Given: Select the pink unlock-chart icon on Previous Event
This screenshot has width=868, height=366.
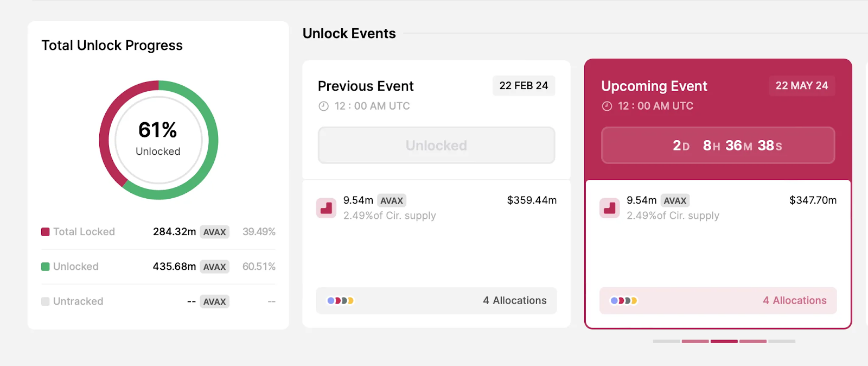Looking at the screenshot, I should (x=326, y=208).
